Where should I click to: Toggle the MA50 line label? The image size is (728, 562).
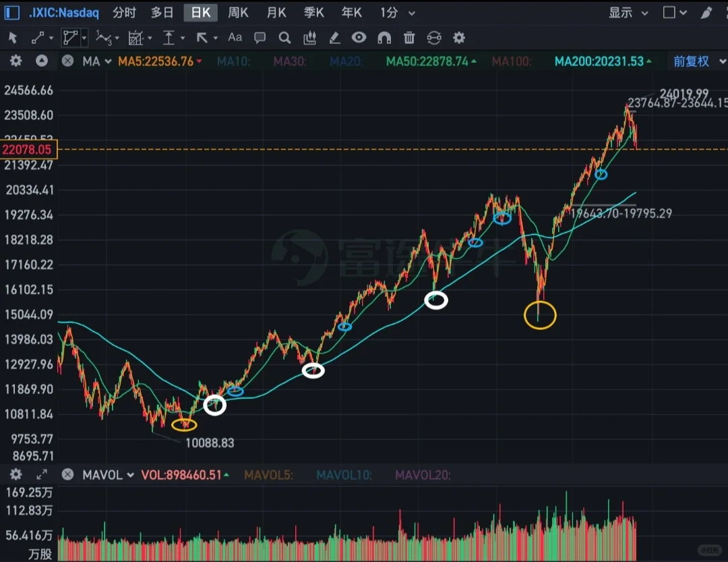[431, 61]
